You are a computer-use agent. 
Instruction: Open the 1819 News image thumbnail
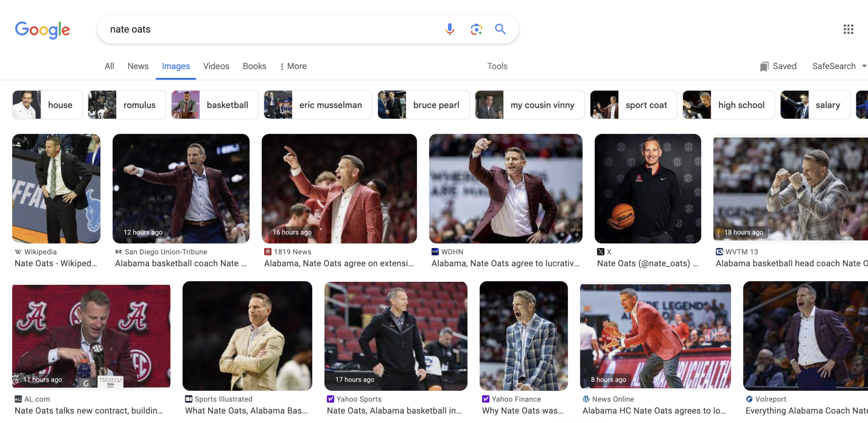coord(339,188)
